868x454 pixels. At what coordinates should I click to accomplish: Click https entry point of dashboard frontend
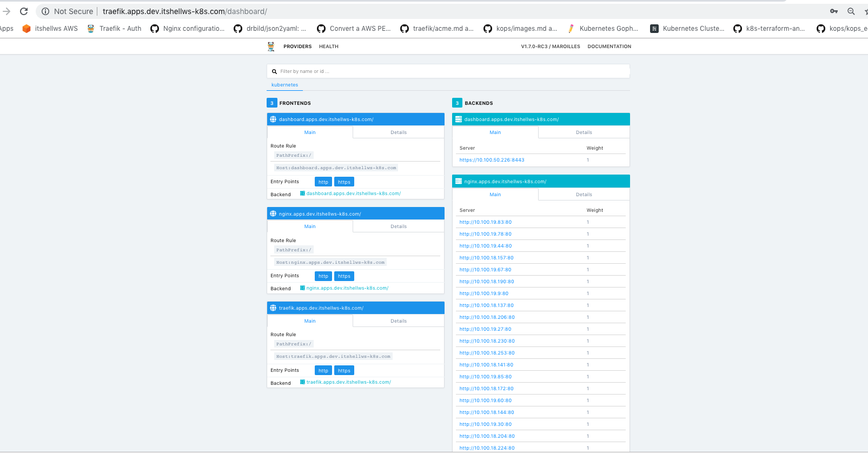pos(344,182)
